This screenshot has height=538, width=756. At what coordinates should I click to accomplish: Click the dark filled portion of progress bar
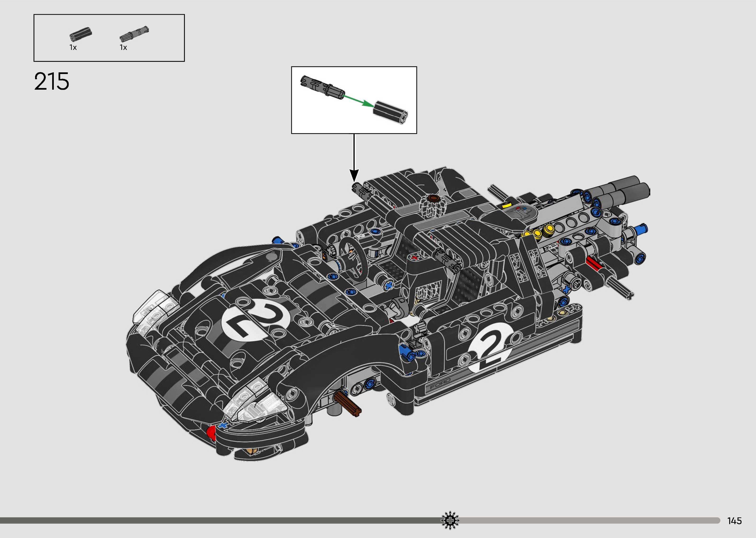[x=219, y=520]
